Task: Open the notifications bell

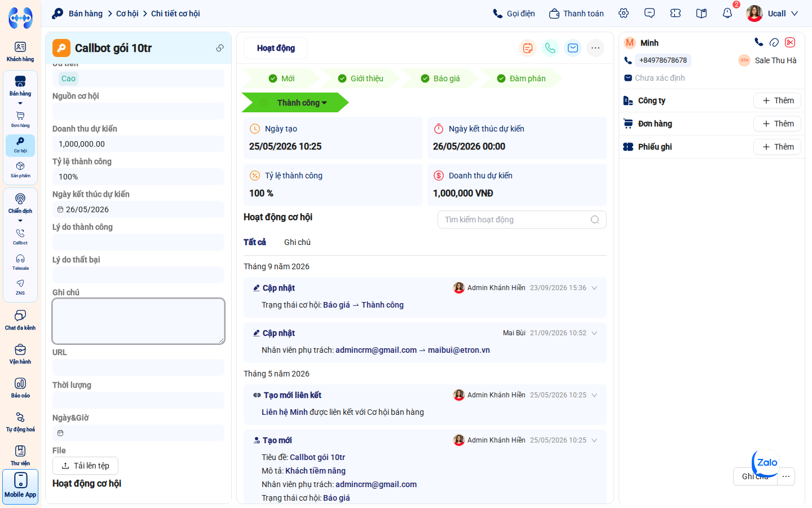Action: 727,14
